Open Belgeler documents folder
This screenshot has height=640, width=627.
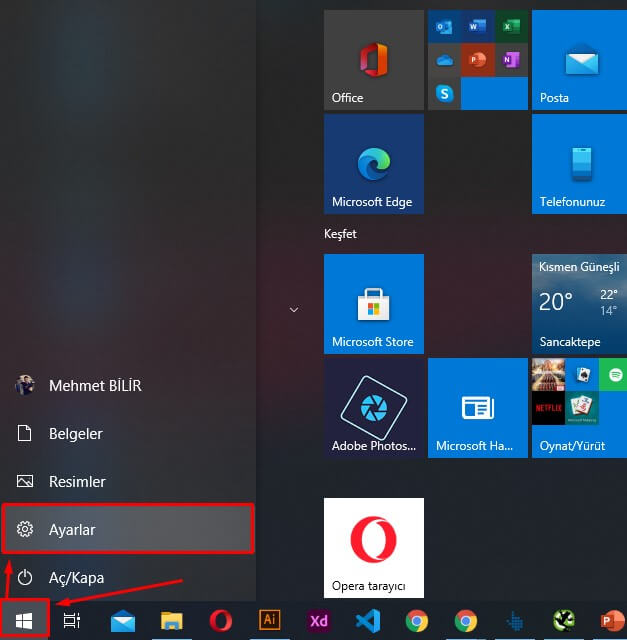(128, 433)
